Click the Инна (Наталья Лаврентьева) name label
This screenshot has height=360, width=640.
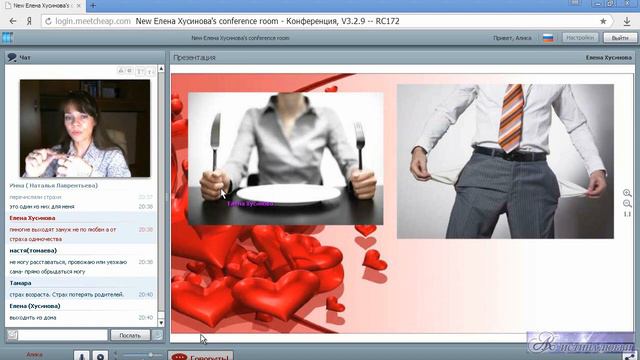(53, 185)
